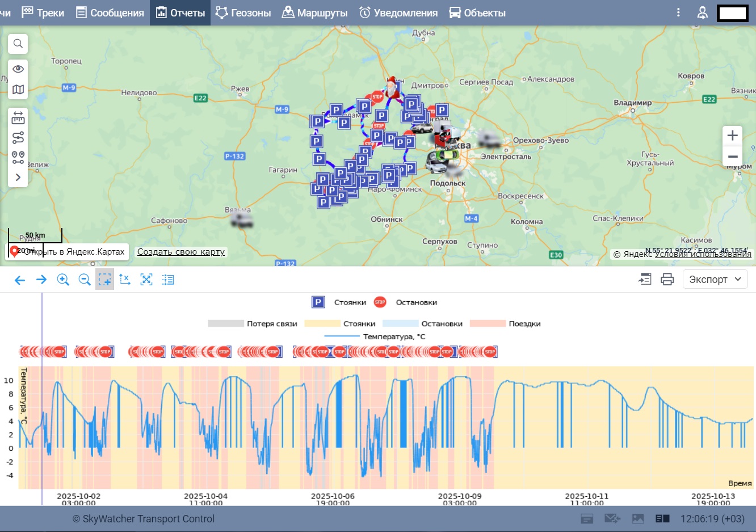Toggle the chart legend list icon
This screenshot has width=756, height=532.
pos(168,280)
